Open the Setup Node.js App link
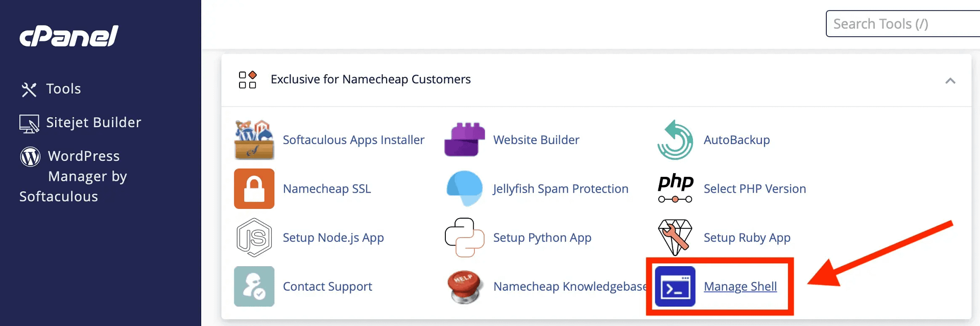980x326 pixels. 333,238
